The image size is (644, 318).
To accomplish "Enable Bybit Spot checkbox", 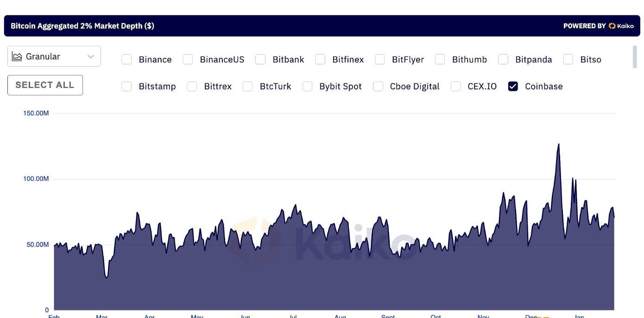I will pyautogui.click(x=307, y=86).
